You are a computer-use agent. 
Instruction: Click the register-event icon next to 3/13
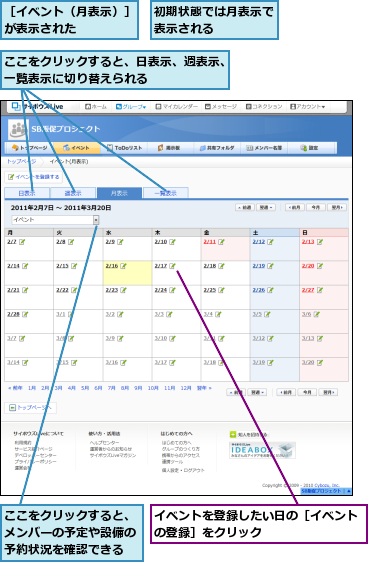click(x=320, y=338)
